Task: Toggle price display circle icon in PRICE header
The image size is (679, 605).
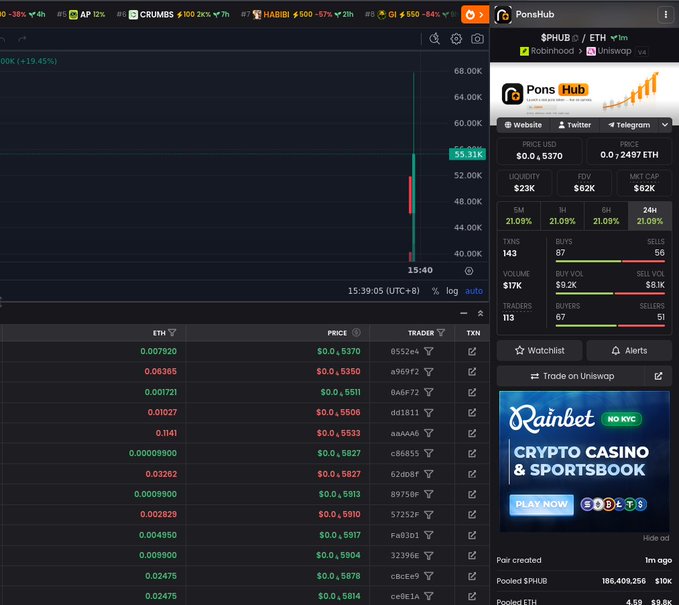Action: (x=356, y=333)
